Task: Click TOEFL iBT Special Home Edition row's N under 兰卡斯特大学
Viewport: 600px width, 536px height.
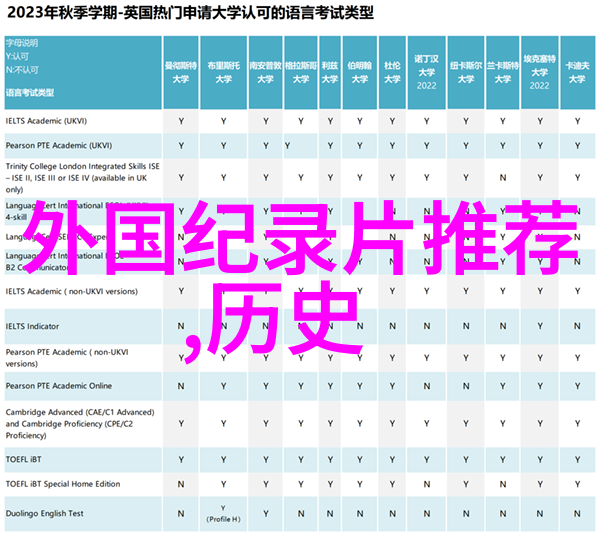Action: pyautogui.click(x=503, y=485)
